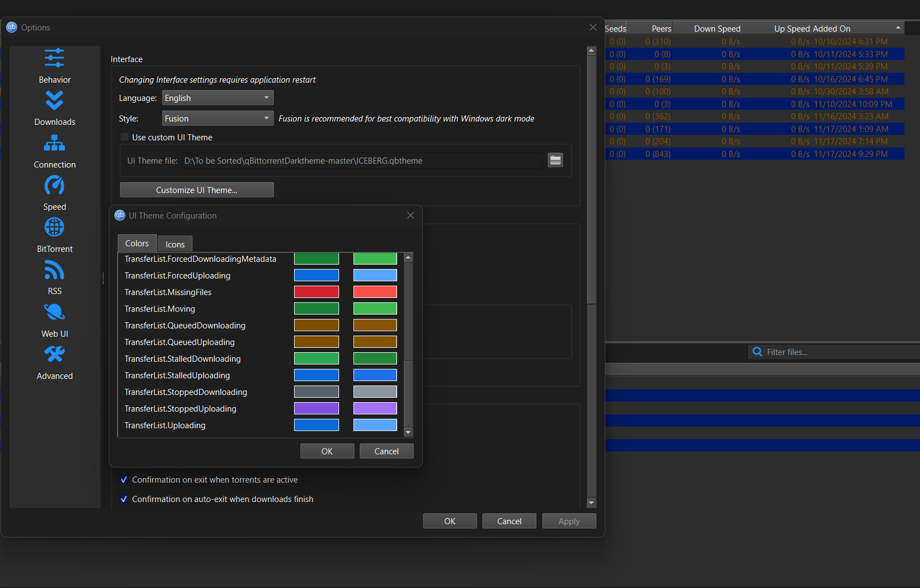The height and width of the screenshot is (588, 920).
Task: Pick first color for TransferList.MissingFiles
Action: [316, 292]
